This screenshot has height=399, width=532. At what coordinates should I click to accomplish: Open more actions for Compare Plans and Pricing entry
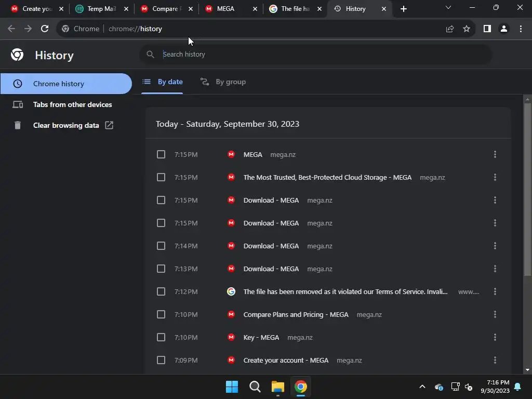[x=495, y=314]
